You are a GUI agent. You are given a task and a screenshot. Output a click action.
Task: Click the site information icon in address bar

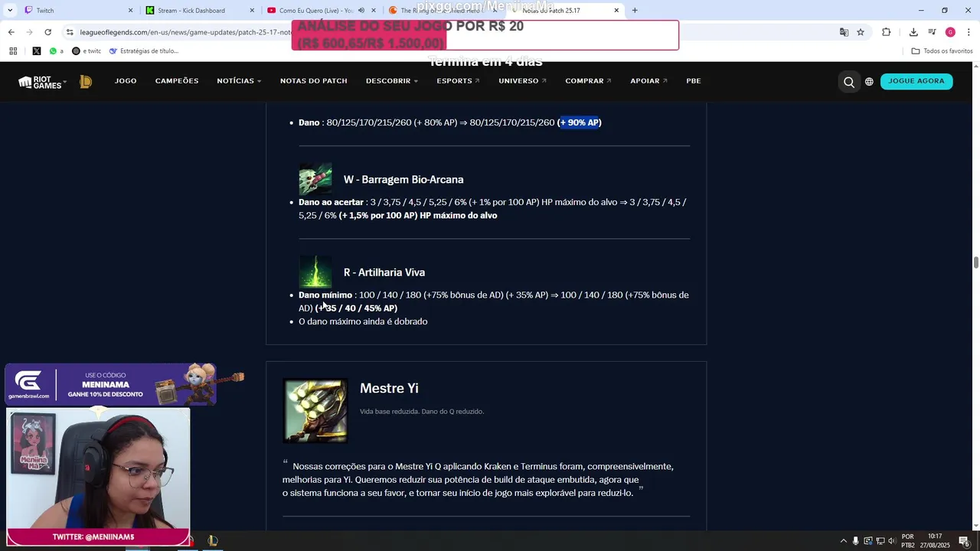[x=70, y=32]
